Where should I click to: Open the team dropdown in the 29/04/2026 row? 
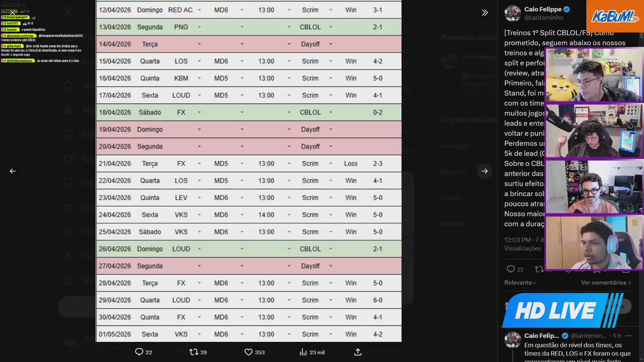tap(199, 300)
